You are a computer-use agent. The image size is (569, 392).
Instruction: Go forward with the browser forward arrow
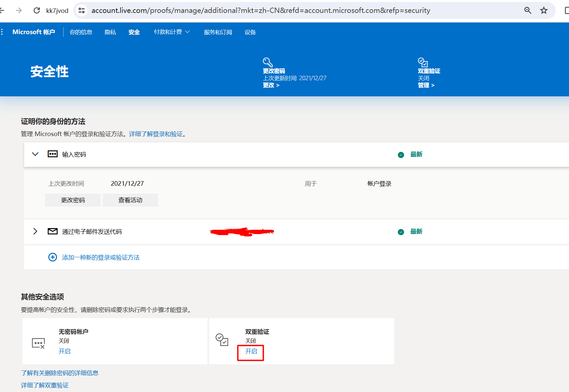(x=19, y=11)
